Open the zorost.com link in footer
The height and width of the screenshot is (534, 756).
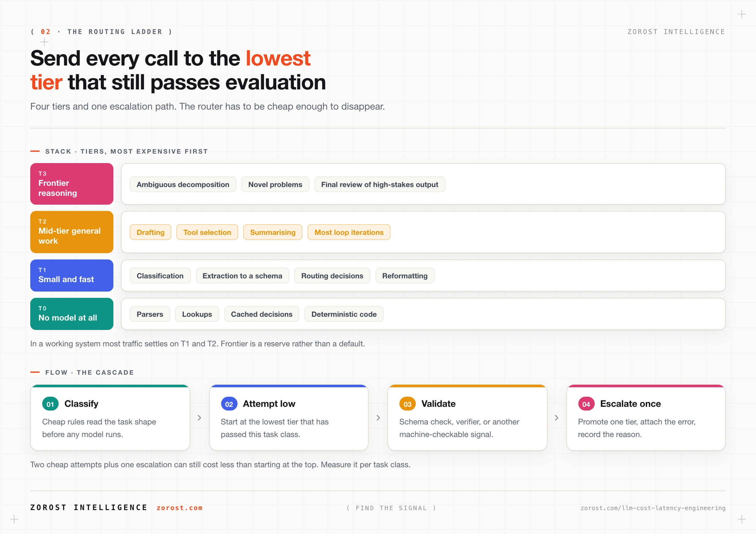[x=180, y=508]
